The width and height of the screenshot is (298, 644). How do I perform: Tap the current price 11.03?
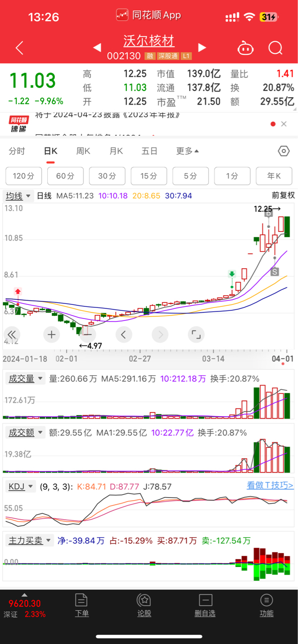click(33, 81)
